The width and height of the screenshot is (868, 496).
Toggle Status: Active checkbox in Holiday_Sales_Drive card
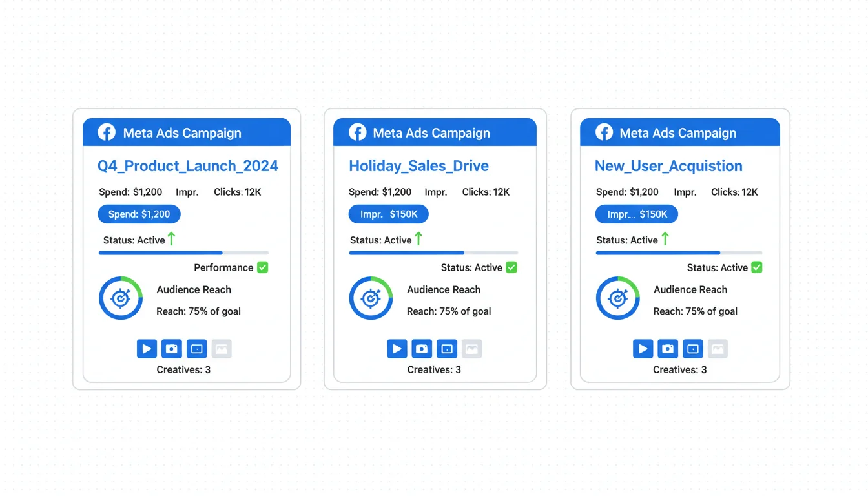tap(512, 267)
